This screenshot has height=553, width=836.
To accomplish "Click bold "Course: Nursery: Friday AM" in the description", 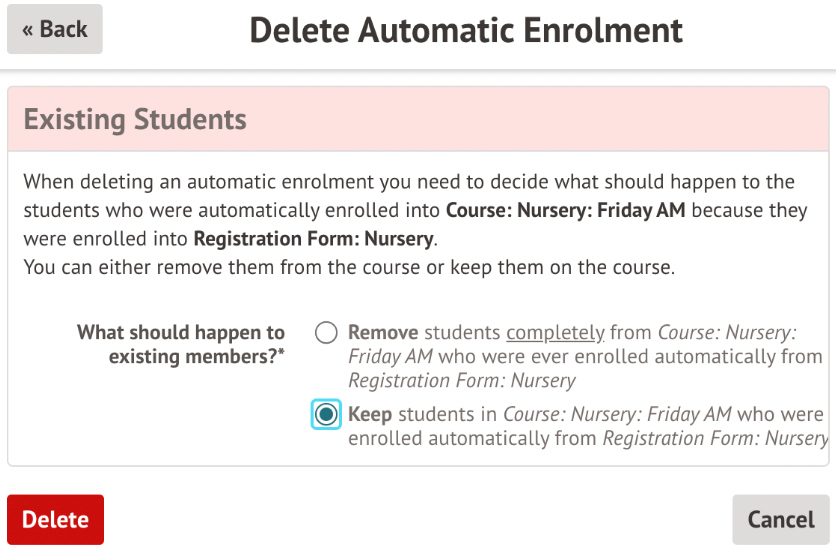I will pyautogui.click(x=568, y=211).
